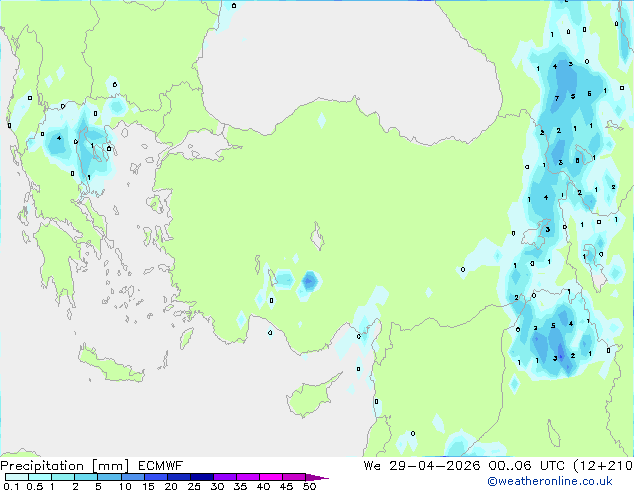Click the 'Precipitation [mm]' title text

pos(65,466)
